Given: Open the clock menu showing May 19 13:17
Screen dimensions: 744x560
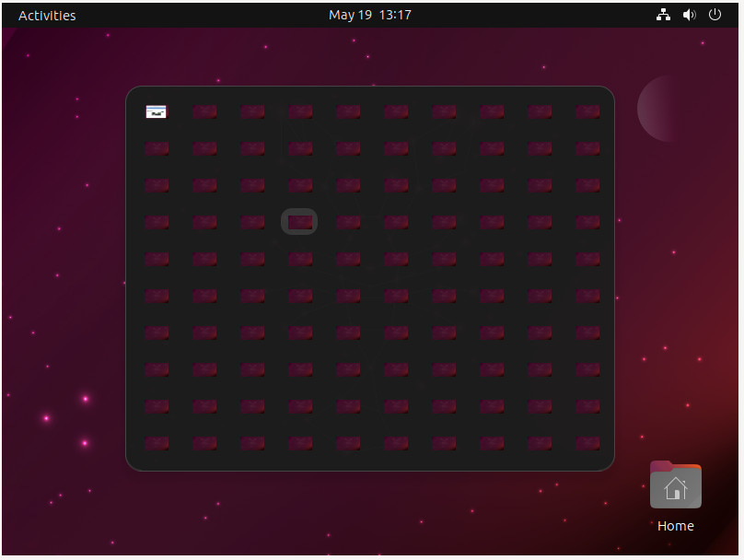Looking at the screenshot, I should (x=370, y=15).
